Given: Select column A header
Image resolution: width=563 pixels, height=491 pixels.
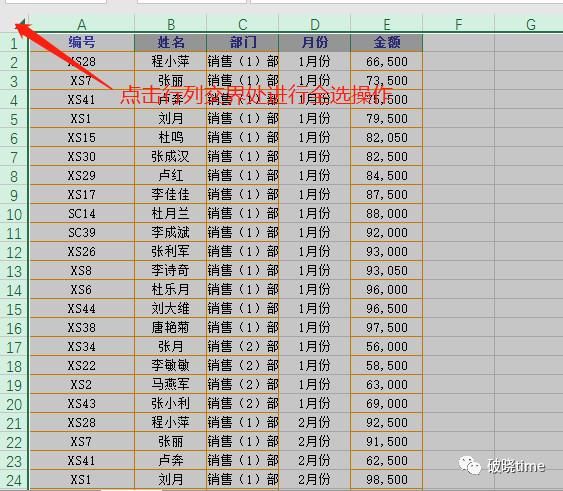Looking at the screenshot, I should click(82, 24).
